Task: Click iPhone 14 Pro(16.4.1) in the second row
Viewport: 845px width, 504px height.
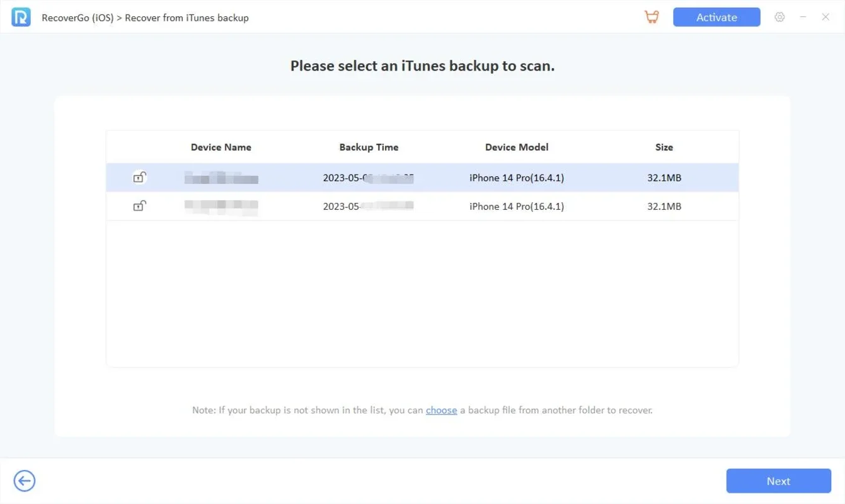Action: point(517,207)
